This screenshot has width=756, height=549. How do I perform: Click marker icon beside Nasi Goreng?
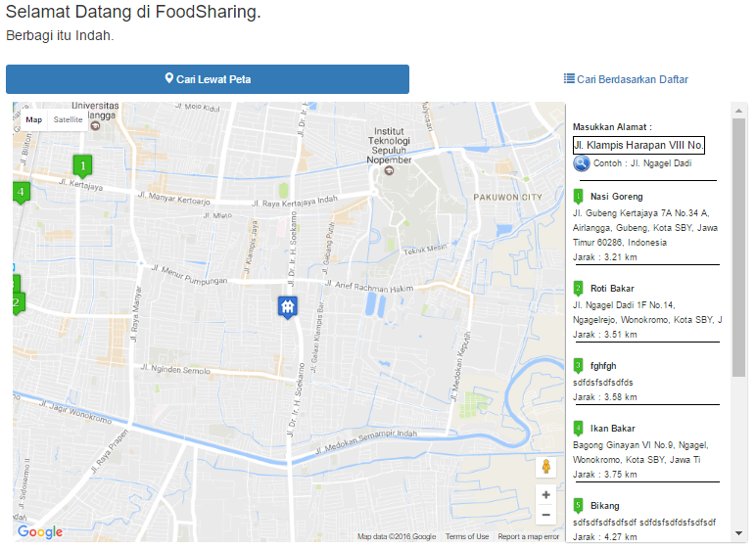[x=578, y=197]
